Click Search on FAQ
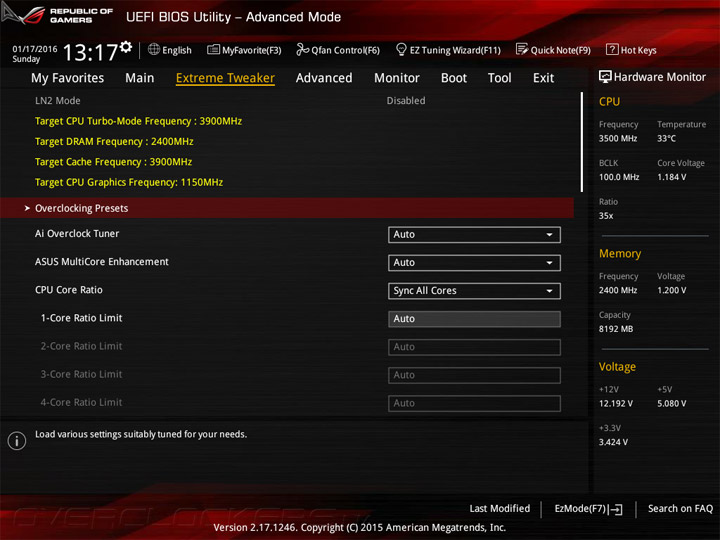 (x=681, y=509)
